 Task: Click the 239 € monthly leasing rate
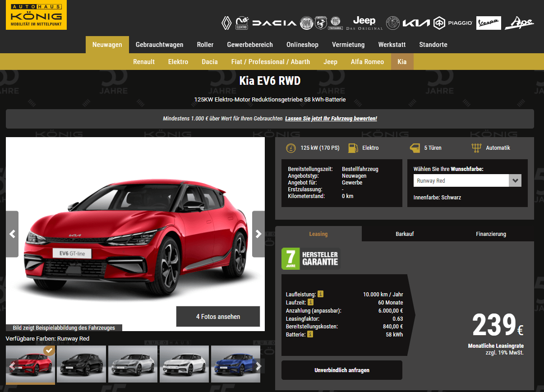tap(498, 325)
